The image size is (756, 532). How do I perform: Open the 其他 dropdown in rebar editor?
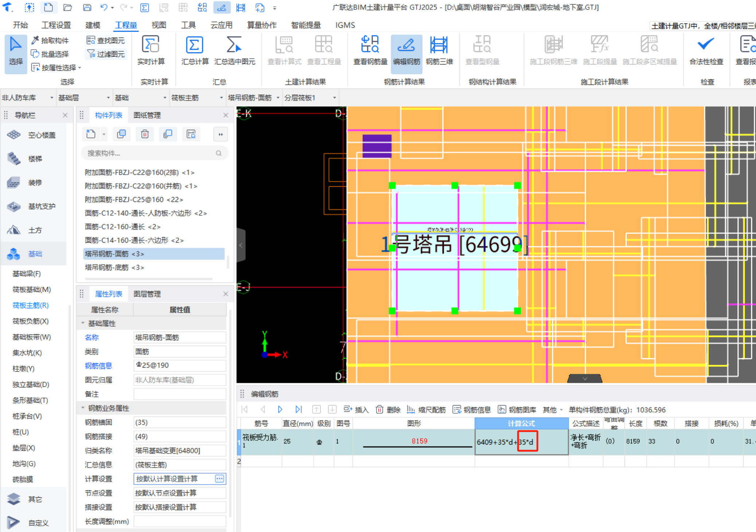coord(553,410)
